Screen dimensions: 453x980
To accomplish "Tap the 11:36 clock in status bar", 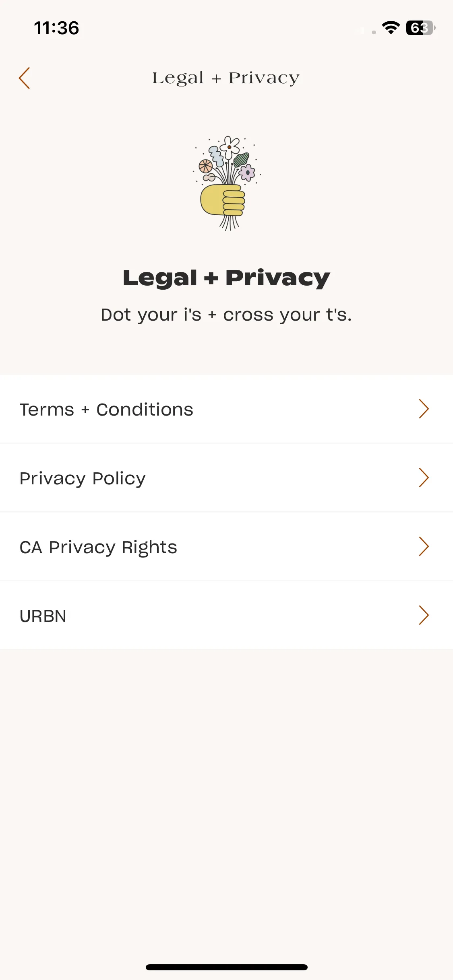I will click(56, 28).
